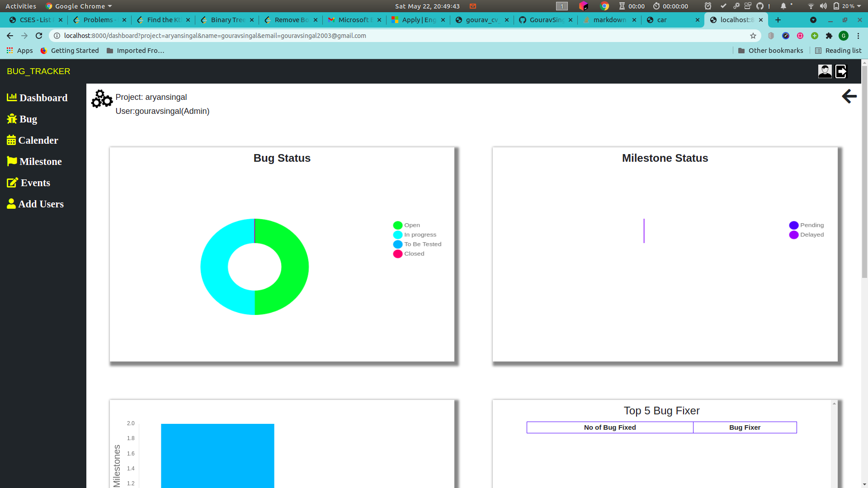Click the address bar URL
Screen dimensions: 868x488
tap(215, 36)
